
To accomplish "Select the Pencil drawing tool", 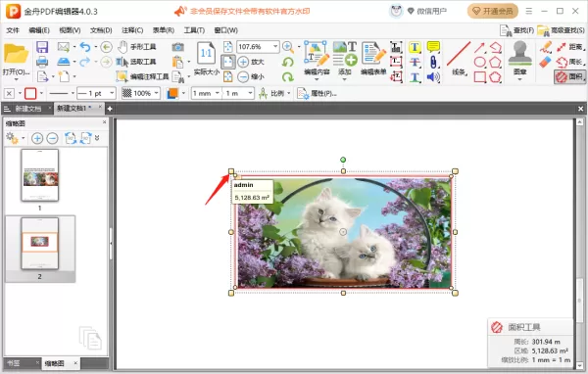I will pos(546,47).
